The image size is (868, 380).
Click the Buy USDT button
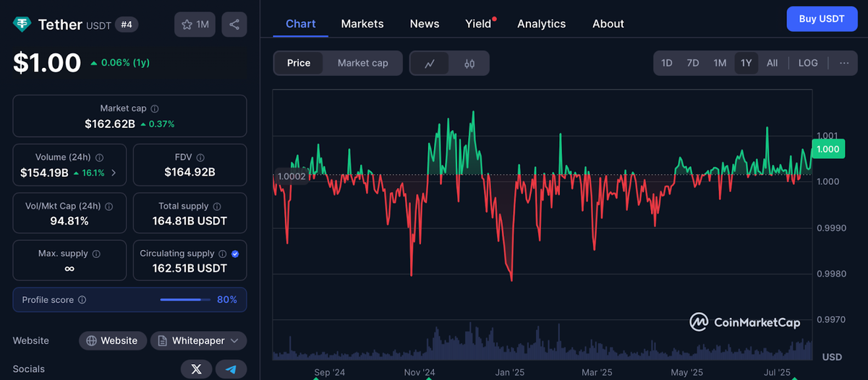[x=822, y=19]
